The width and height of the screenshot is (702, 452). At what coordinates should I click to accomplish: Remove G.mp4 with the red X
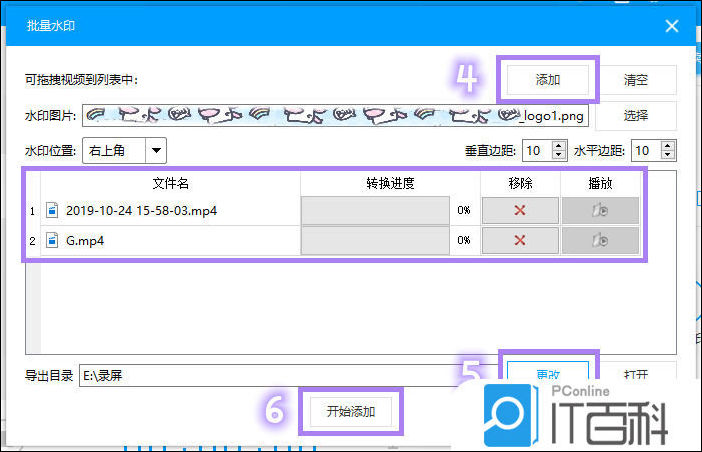[520, 241]
